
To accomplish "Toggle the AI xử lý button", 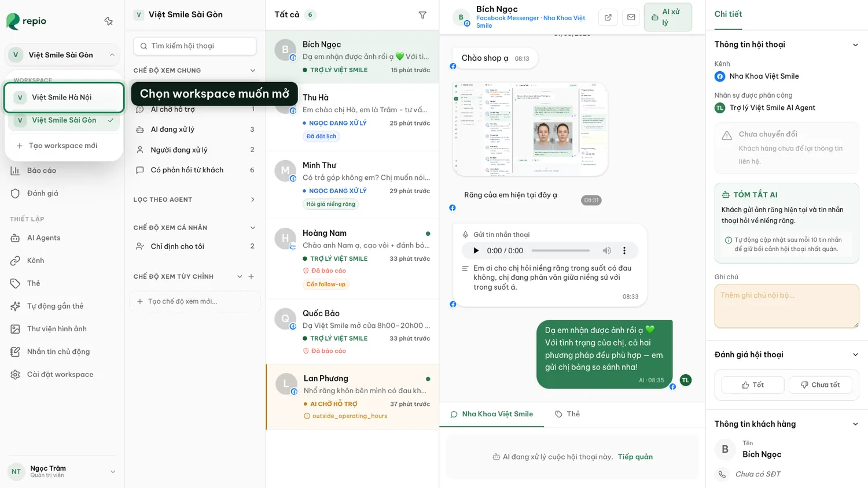I will tap(668, 17).
